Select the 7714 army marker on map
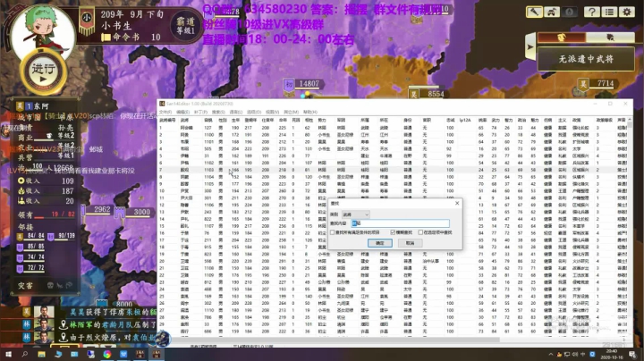 pyautogui.click(x=597, y=84)
